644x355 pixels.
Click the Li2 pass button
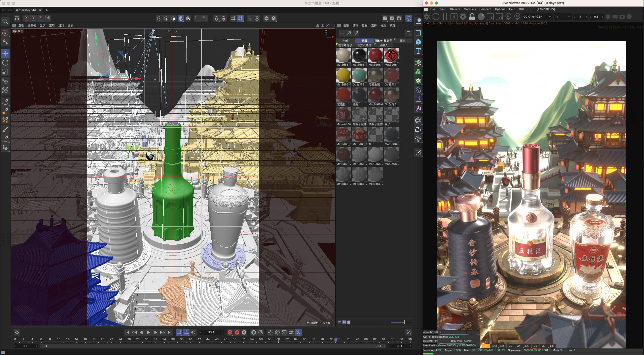(502, 346)
